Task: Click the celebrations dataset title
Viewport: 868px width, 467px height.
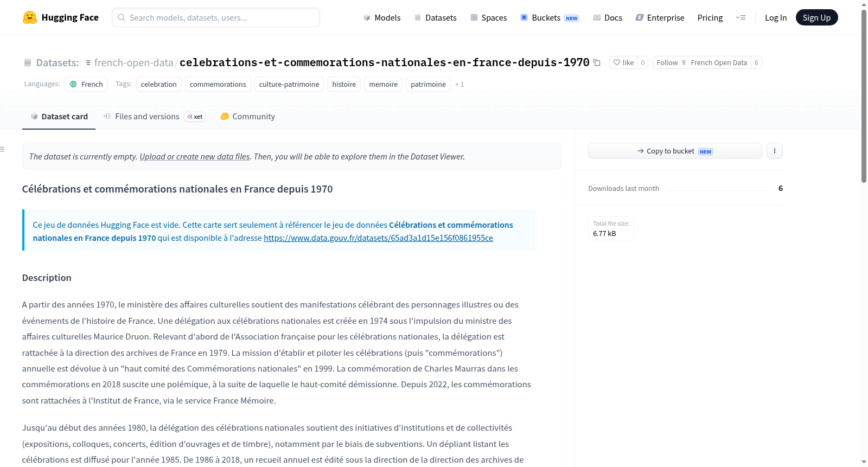Action: (385, 62)
